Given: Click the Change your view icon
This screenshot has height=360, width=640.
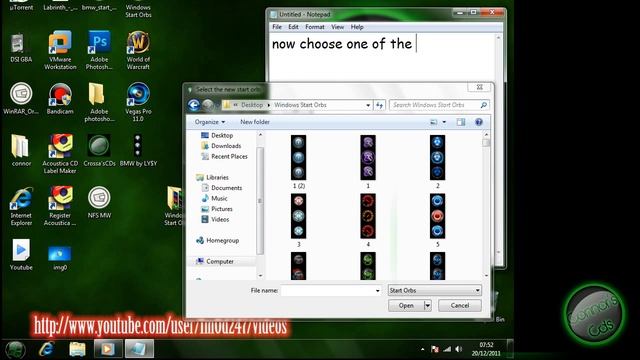Looking at the screenshot, I should (434, 122).
